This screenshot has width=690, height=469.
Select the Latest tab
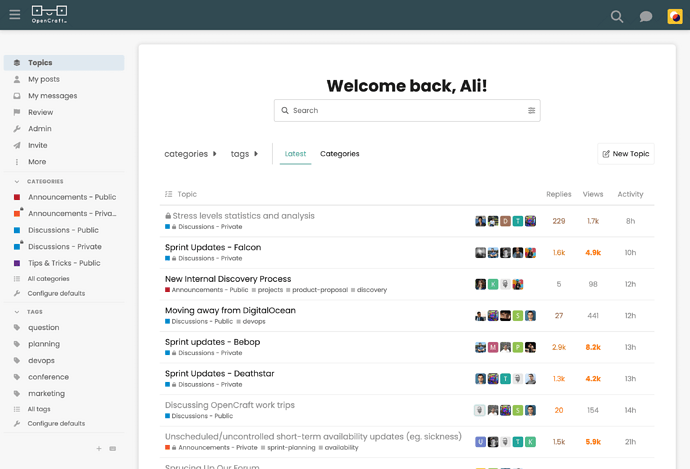click(295, 154)
